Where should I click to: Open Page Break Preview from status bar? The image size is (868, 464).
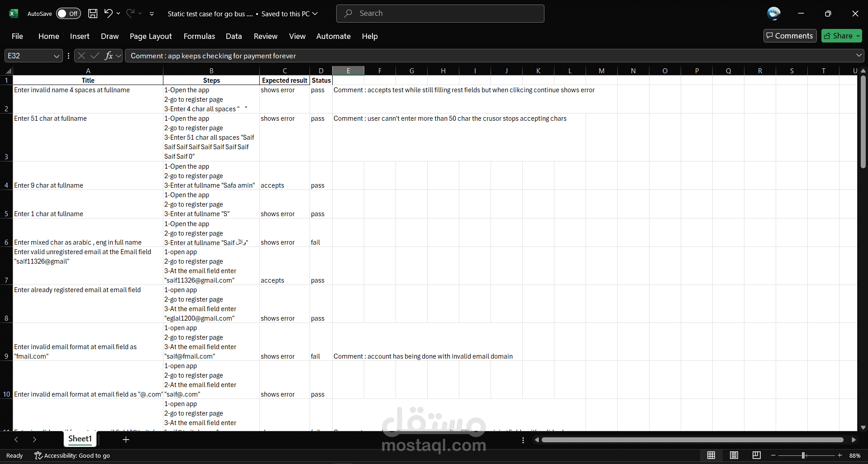click(x=756, y=455)
